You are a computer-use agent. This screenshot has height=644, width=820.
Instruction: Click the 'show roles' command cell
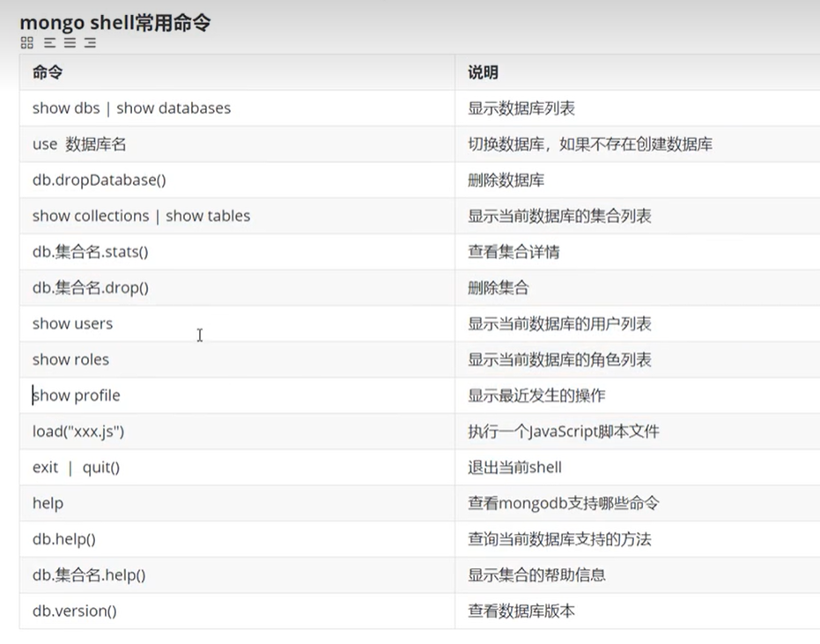pyautogui.click(x=237, y=359)
